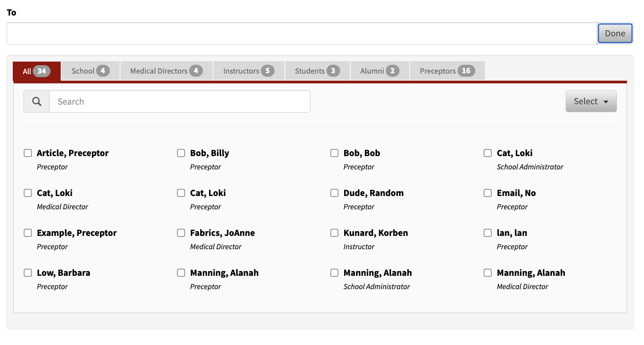Check Manning, Alanah the School Administrator
The height and width of the screenshot is (345, 644).
[334, 273]
